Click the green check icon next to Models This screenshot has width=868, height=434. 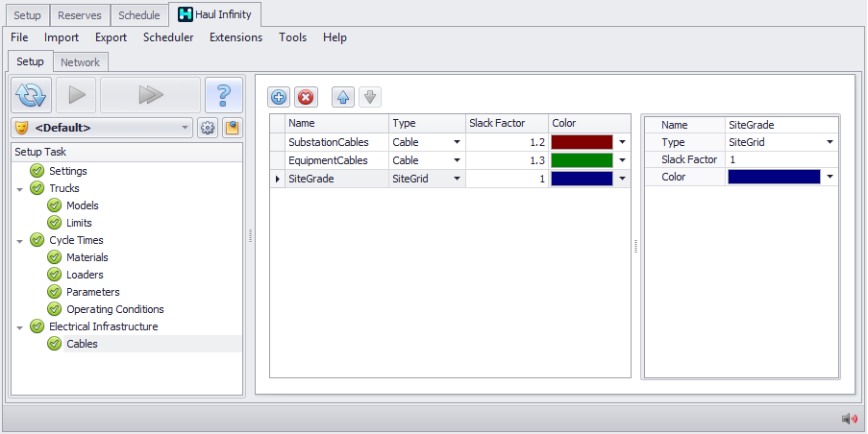tap(54, 205)
